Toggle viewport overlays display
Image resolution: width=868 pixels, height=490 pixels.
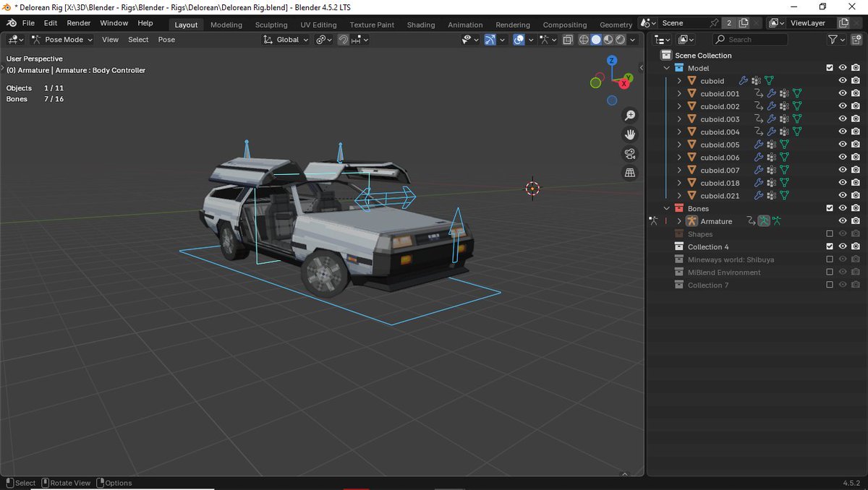coord(519,40)
